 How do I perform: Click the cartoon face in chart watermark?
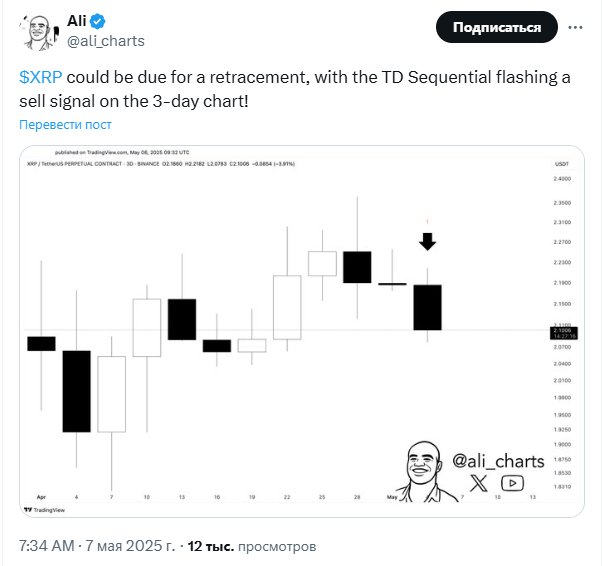pos(423,471)
